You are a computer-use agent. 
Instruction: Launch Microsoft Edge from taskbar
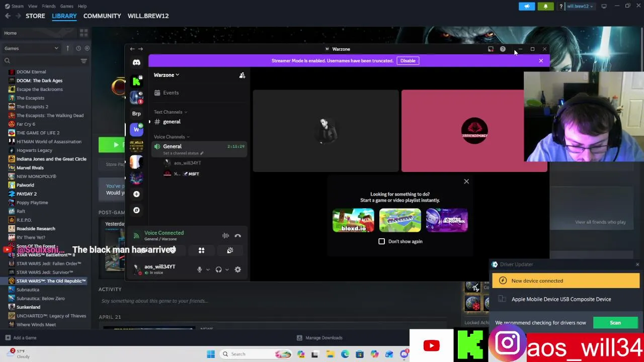(x=345, y=354)
